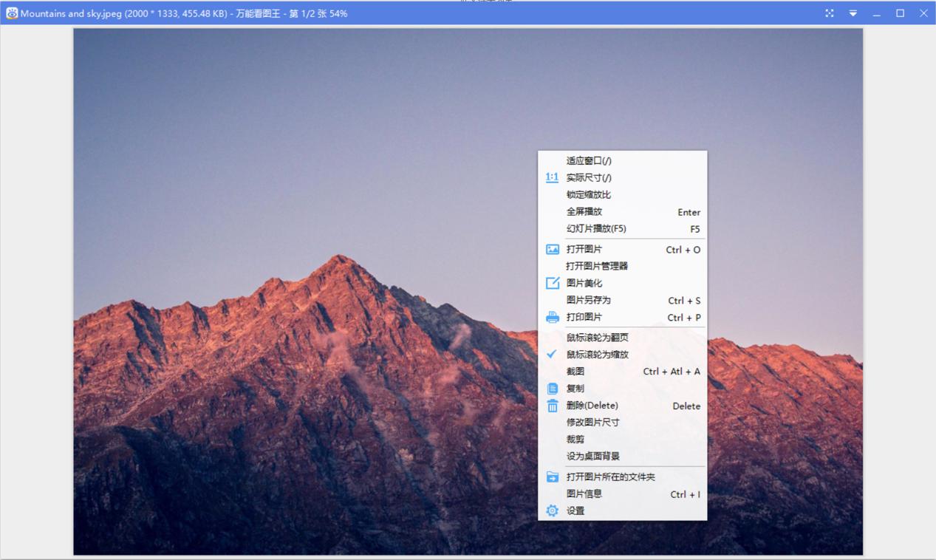Enable 鼠标滚轮为翻页 option
Image resolution: width=936 pixels, height=560 pixels.
point(622,338)
